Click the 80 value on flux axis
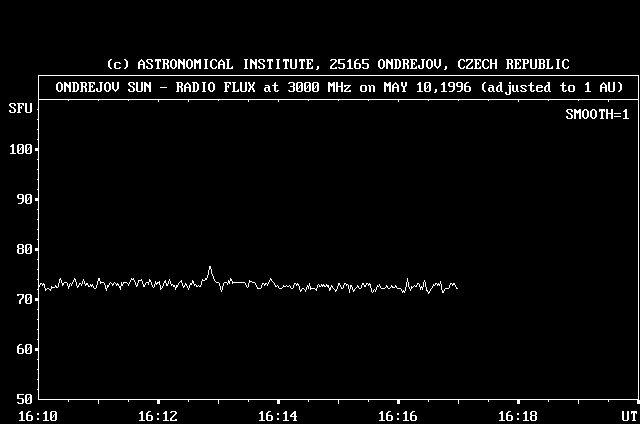 26,249
